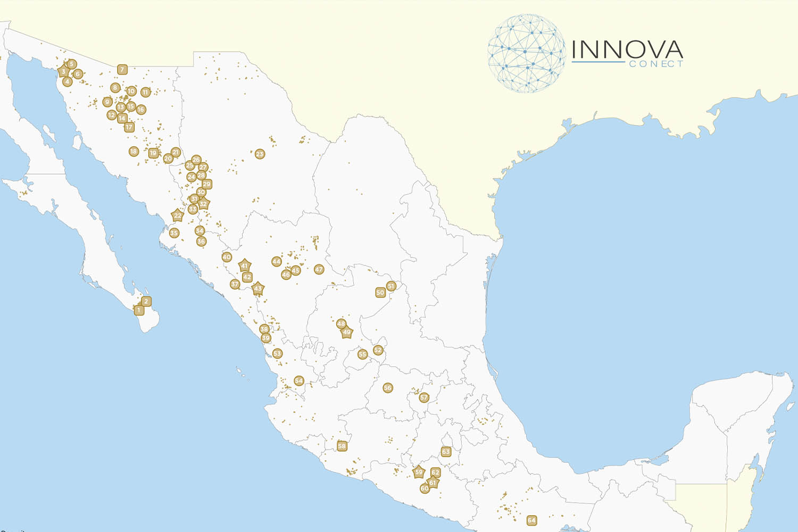Select circle marker number 20
798x532 pixels.
click(x=168, y=159)
